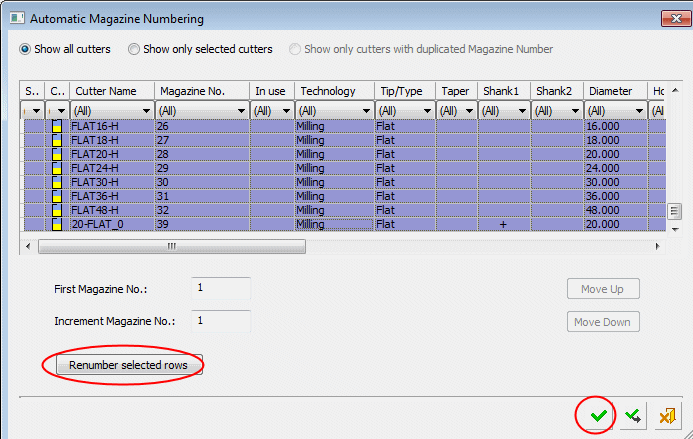Click the yellow color box for FLAT16-H
Image resolution: width=693 pixels, height=439 pixels.
point(58,127)
